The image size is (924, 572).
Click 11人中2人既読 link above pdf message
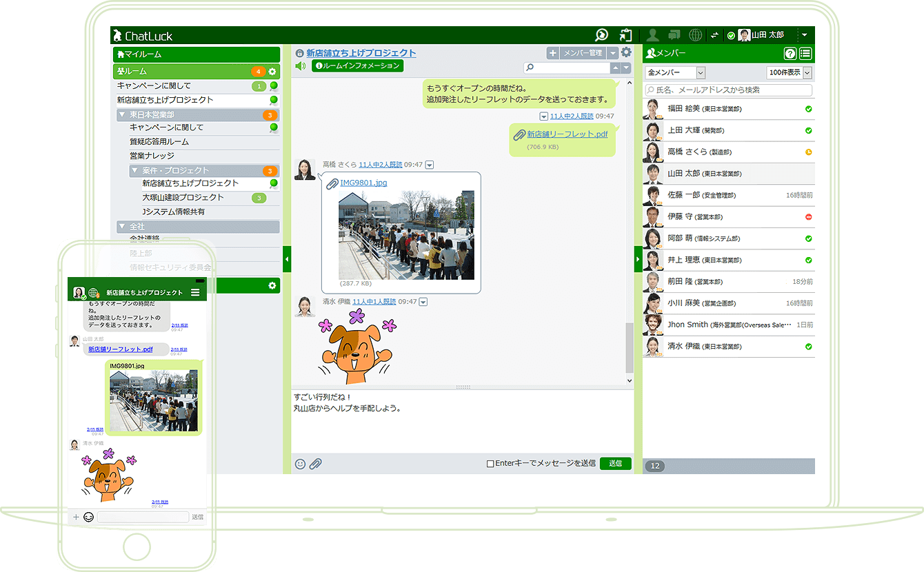[572, 116]
